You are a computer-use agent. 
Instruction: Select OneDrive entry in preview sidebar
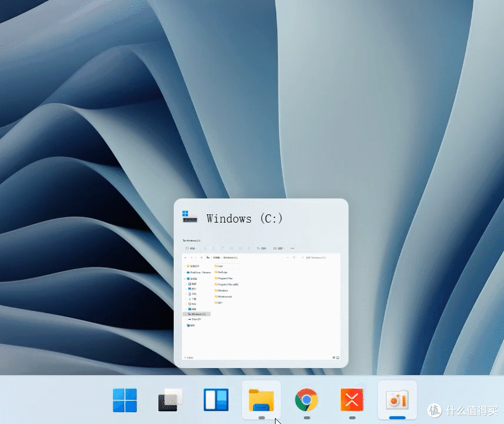(x=198, y=272)
